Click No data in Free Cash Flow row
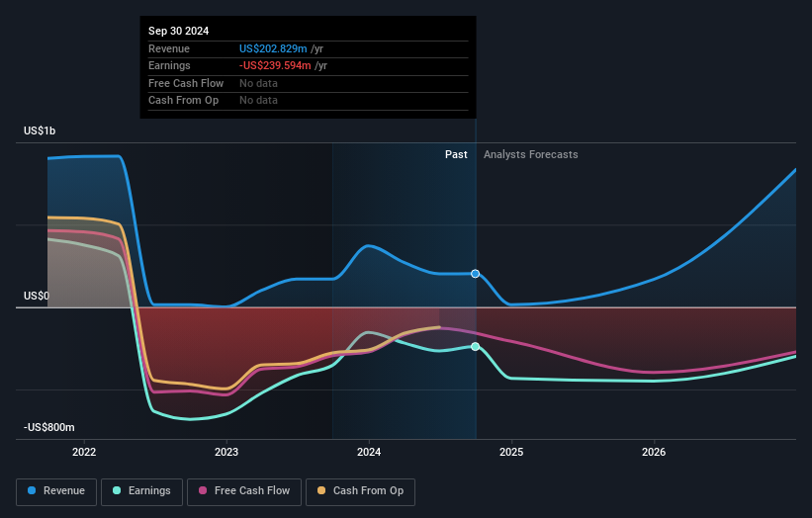812x518 pixels. click(258, 83)
